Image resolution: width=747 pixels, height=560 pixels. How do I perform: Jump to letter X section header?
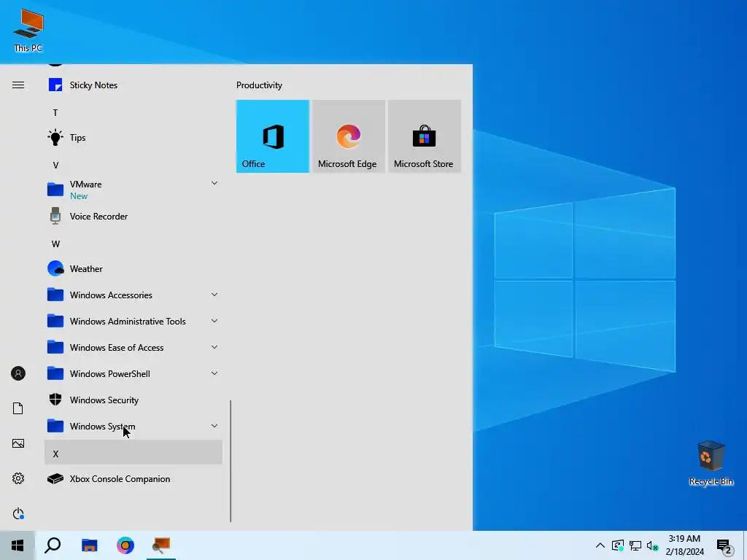(x=133, y=452)
